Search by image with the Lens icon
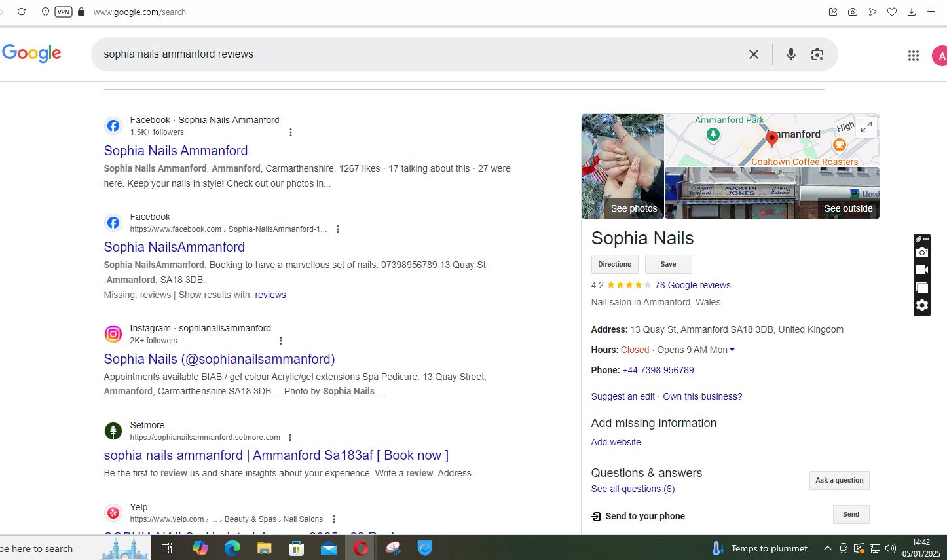 (817, 54)
